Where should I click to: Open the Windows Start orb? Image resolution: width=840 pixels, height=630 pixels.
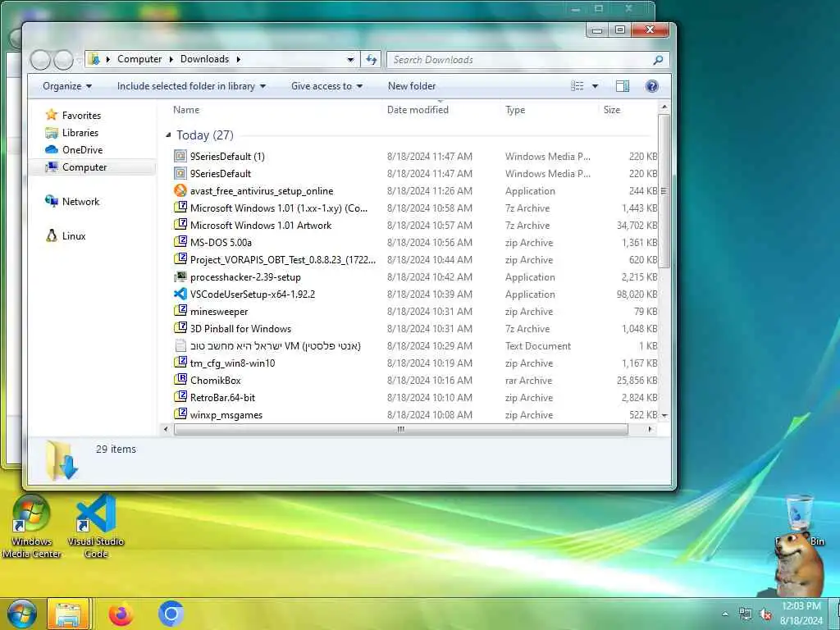pos(21,614)
